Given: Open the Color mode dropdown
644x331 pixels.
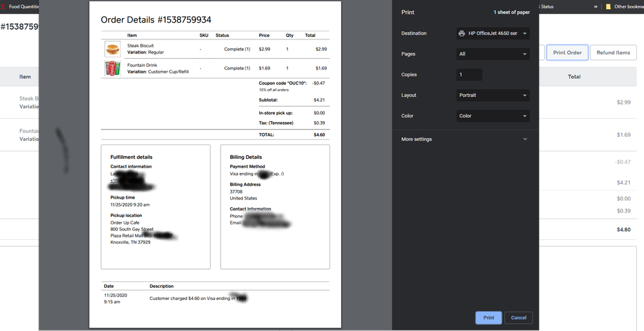Looking at the screenshot, I should click(x=493, y=116).
